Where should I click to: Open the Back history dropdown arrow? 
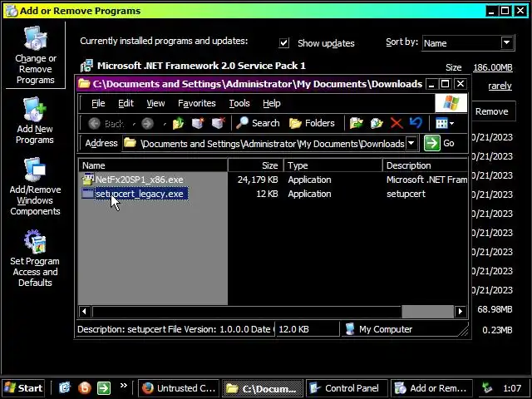134,124
